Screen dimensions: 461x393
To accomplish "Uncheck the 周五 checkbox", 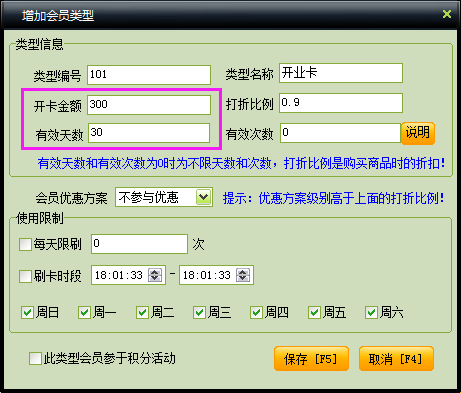I will pyautogui.click(x=314, y=313).
